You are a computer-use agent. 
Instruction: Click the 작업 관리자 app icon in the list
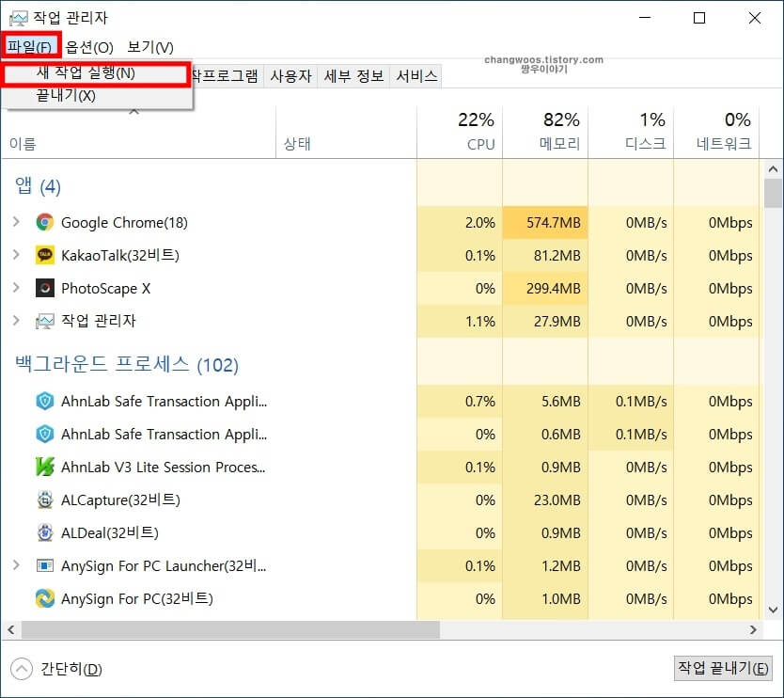click(x=46, y=321)
